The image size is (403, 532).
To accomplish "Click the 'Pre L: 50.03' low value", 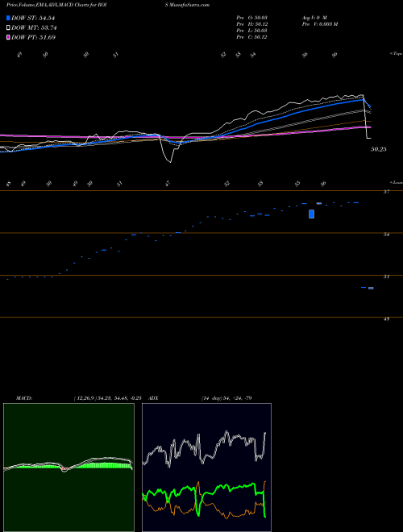I will [x=251, y=31].
